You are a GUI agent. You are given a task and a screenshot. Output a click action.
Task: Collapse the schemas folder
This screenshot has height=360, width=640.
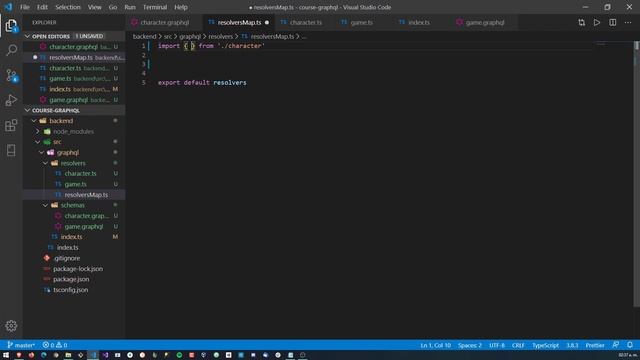(x=46, y=205)
